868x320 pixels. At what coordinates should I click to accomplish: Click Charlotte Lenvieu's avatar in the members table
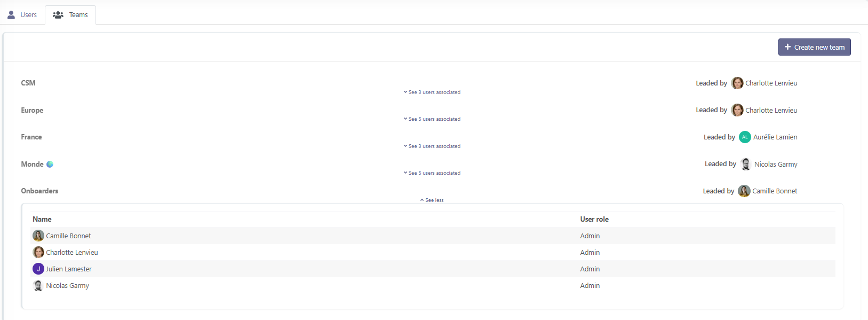(x=38, y=252)
